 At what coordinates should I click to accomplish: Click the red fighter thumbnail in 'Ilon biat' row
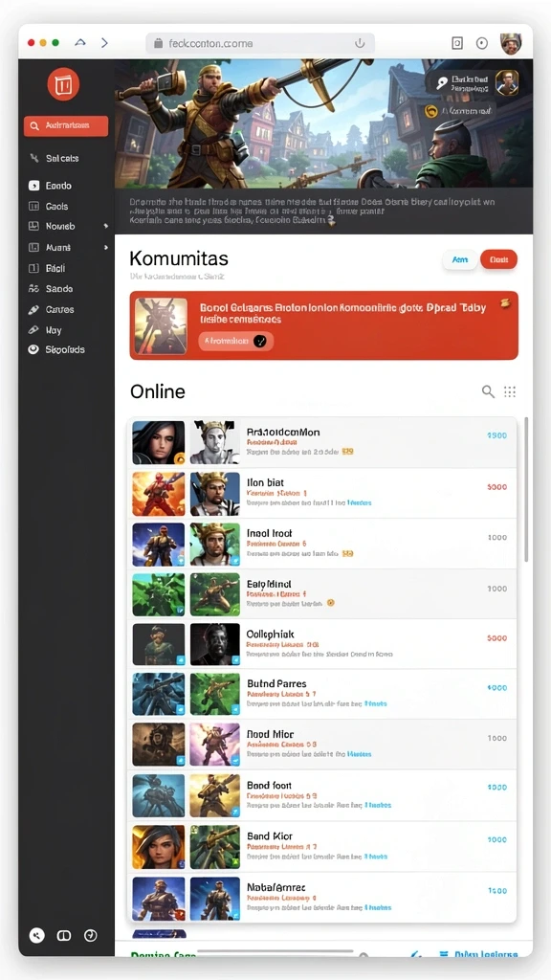(159, 494)
